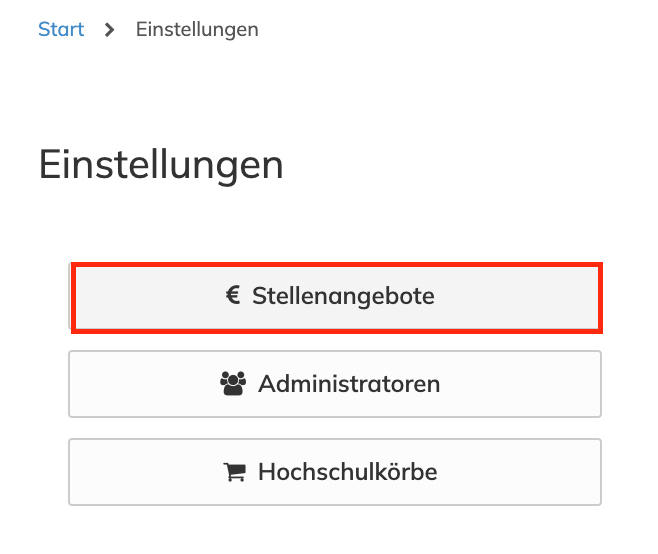Go to job offers via the euro symbol
Image resolution: width=658 pixels, height=554 pixels.
click(x=233, y=296)
